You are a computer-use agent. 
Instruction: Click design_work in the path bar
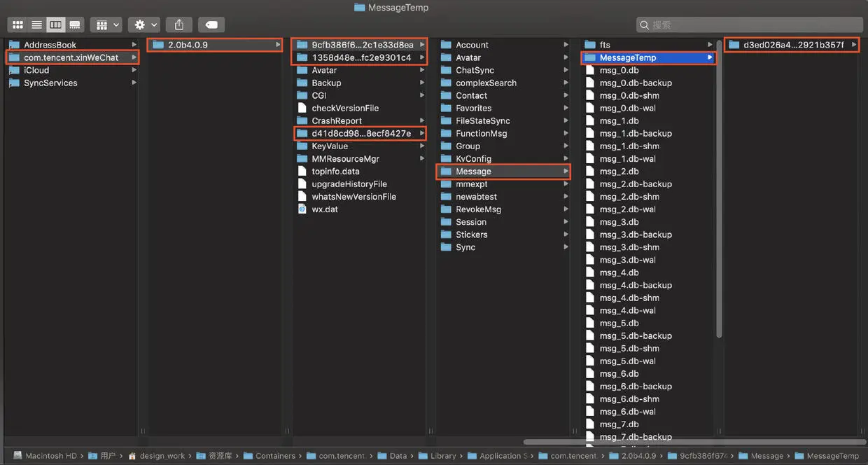(x=156, y=456)
